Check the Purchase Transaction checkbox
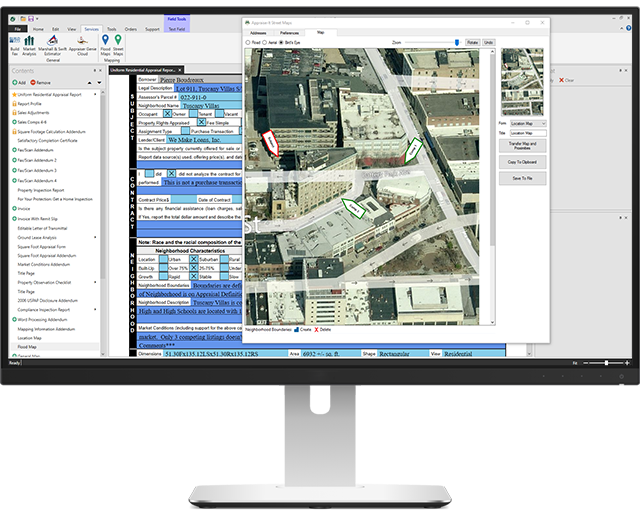This screenshot has height=512, width=640. point(185,131)
